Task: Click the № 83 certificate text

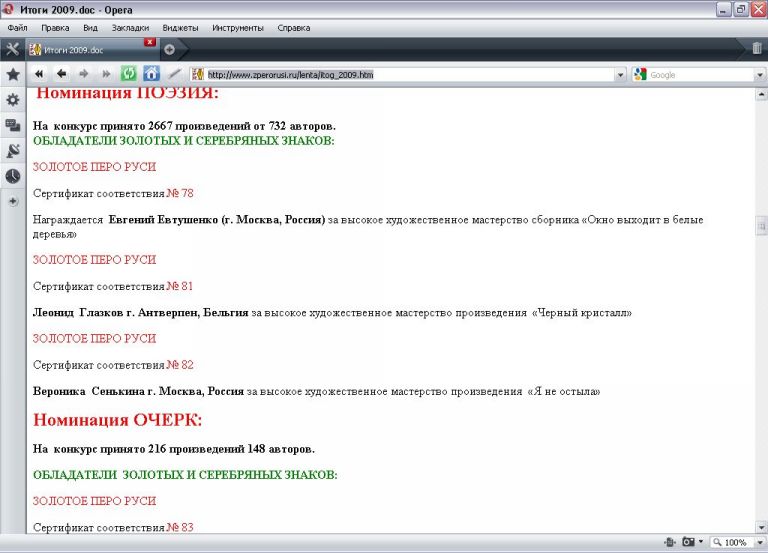Action: tap(180, 528)
